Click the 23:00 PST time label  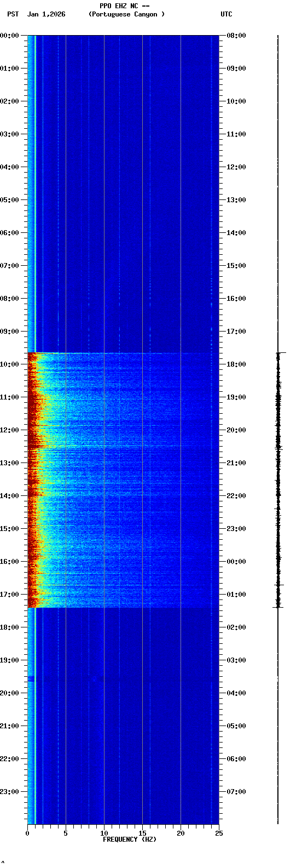9,792
